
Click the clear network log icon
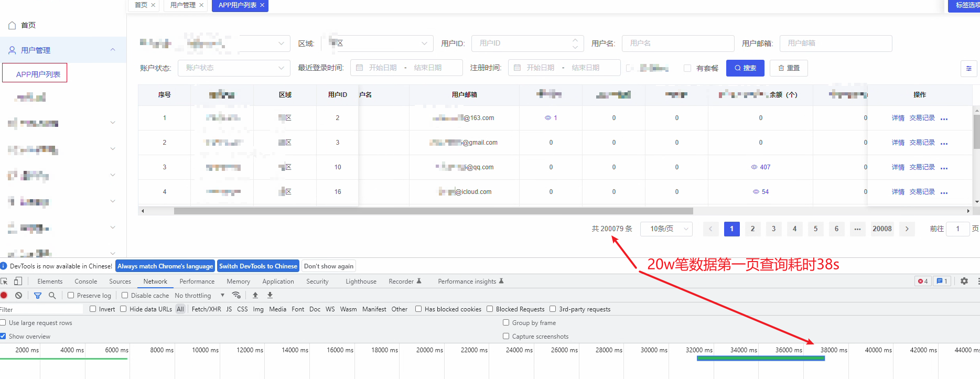coord(19,296)
